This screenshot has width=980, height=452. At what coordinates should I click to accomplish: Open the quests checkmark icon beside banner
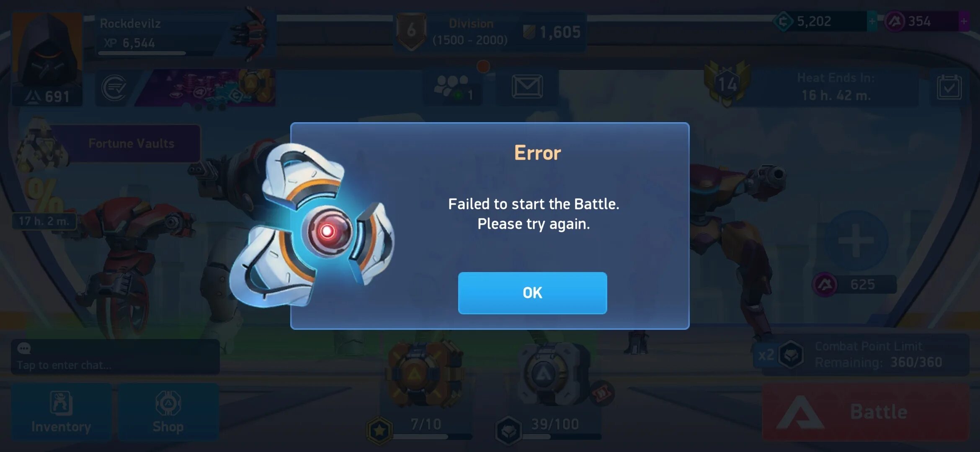pyautogui.click(x=114, y=87)
